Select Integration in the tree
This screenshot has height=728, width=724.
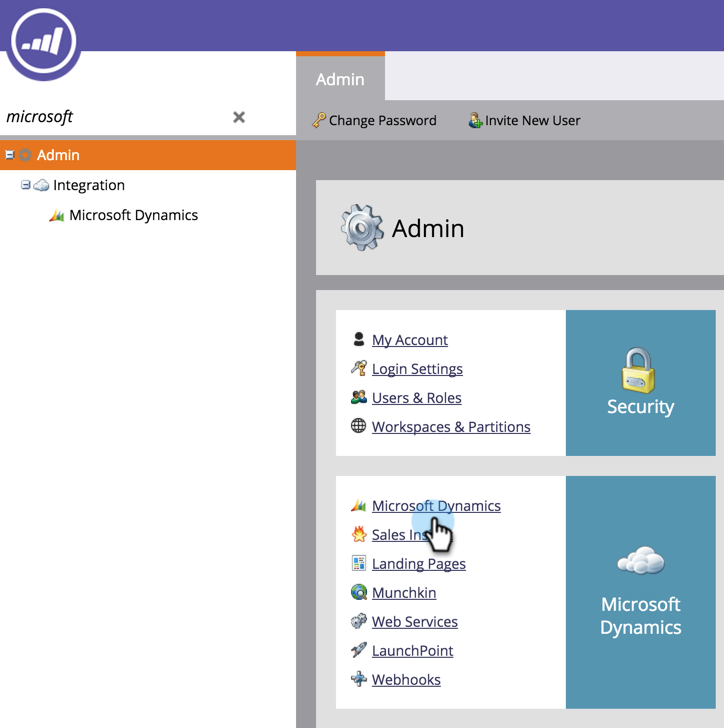(89, 185)
